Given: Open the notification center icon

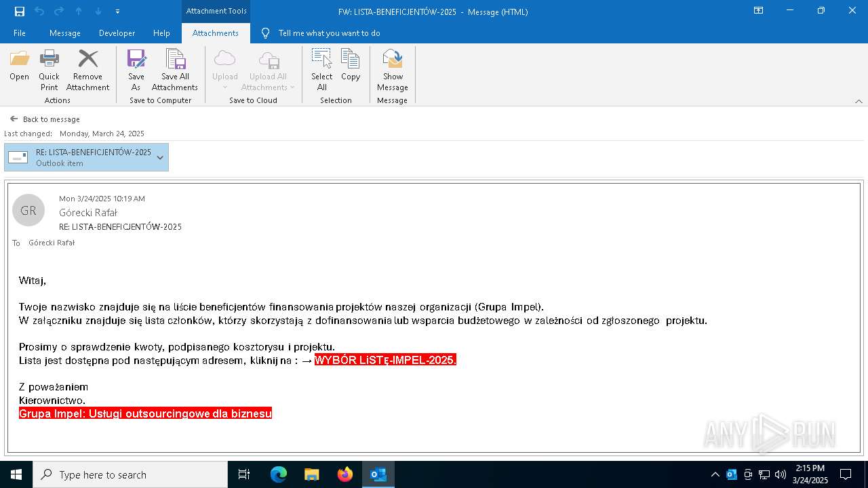Looking at the screenshot, I should 846,474.
